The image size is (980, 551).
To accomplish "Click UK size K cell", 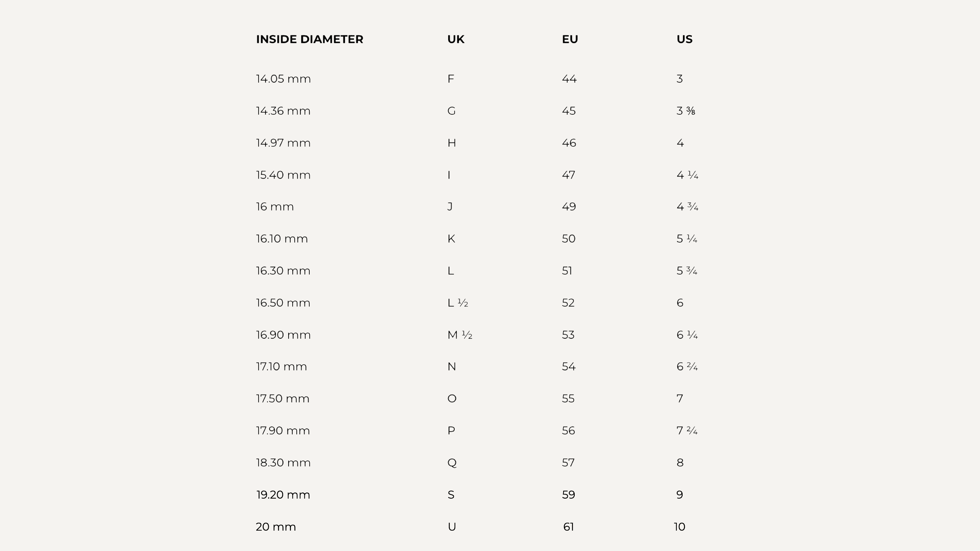I will point(451,239).
